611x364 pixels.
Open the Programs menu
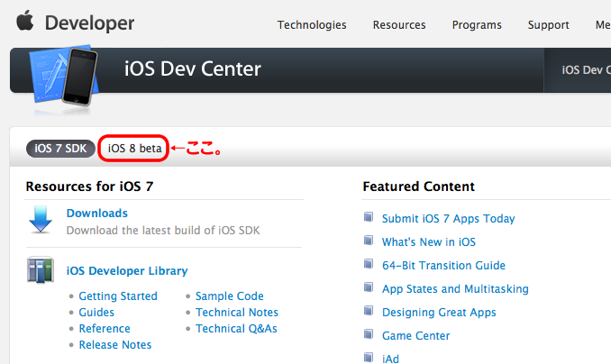(x=477, y=25)
